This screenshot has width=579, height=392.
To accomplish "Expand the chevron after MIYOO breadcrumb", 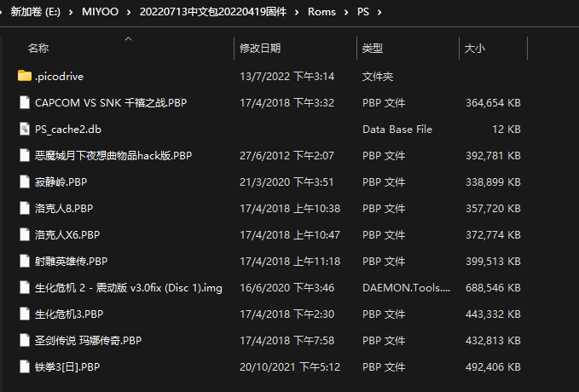I will tap(128, 13).
